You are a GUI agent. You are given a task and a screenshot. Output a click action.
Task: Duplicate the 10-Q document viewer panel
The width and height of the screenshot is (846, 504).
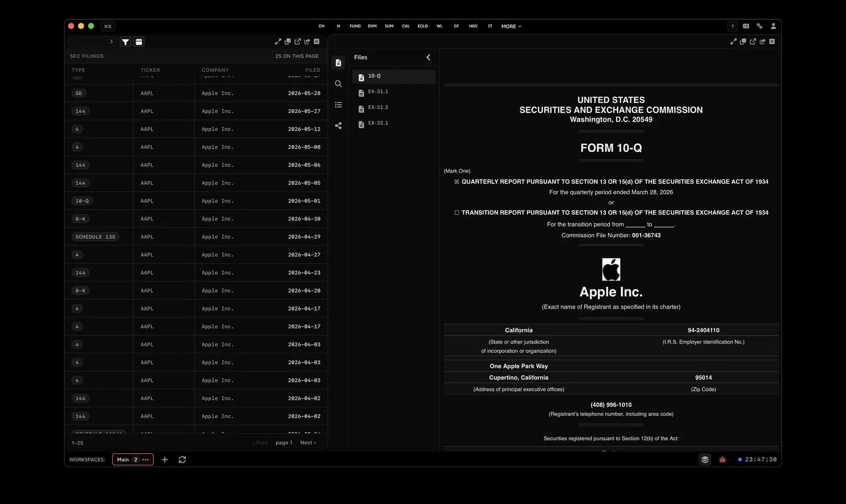click(743, 42)
